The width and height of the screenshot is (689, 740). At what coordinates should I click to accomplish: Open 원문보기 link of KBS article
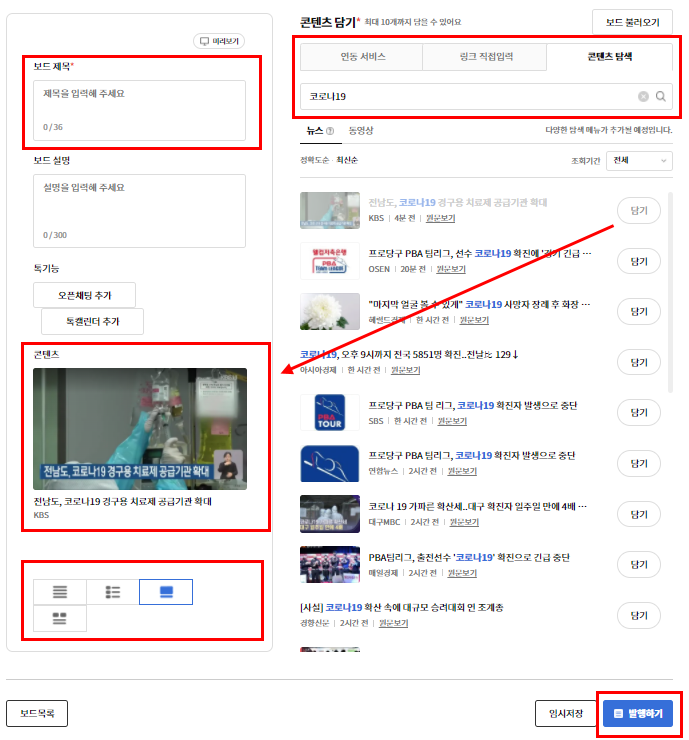(440, 218)
